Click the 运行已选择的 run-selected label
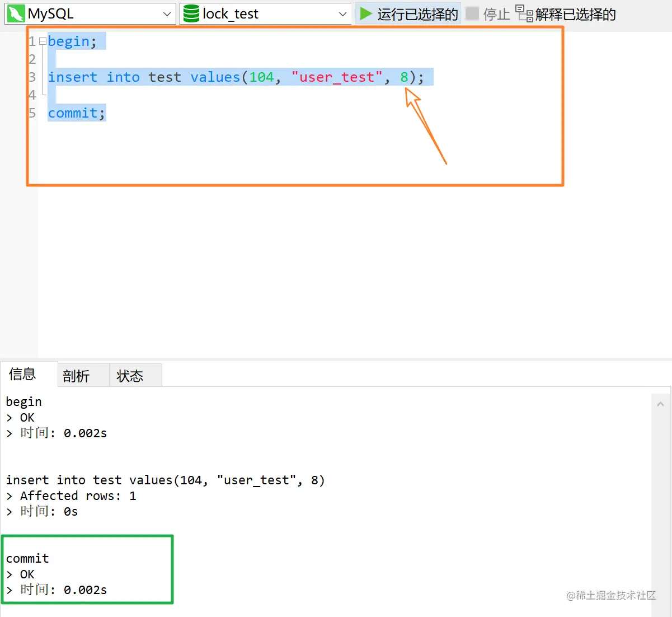The height and width of the screenshot is (617, 672). 417,14
